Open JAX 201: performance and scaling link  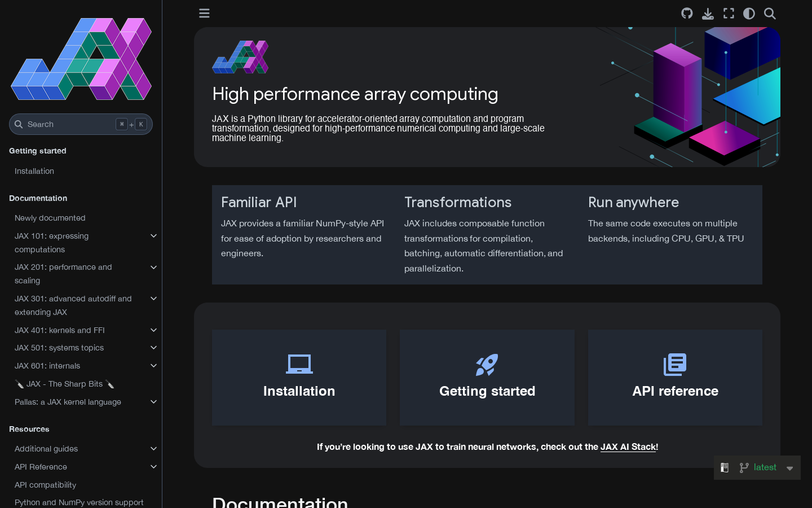[63, 274]
